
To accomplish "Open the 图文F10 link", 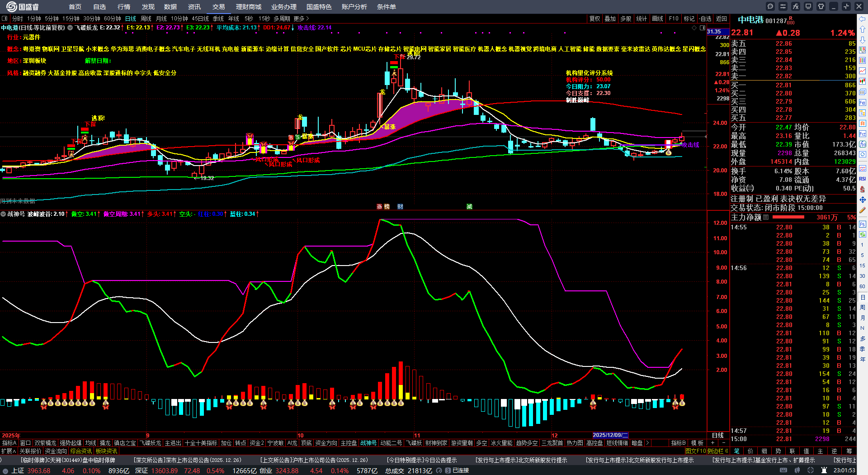I will click(695, 451).
